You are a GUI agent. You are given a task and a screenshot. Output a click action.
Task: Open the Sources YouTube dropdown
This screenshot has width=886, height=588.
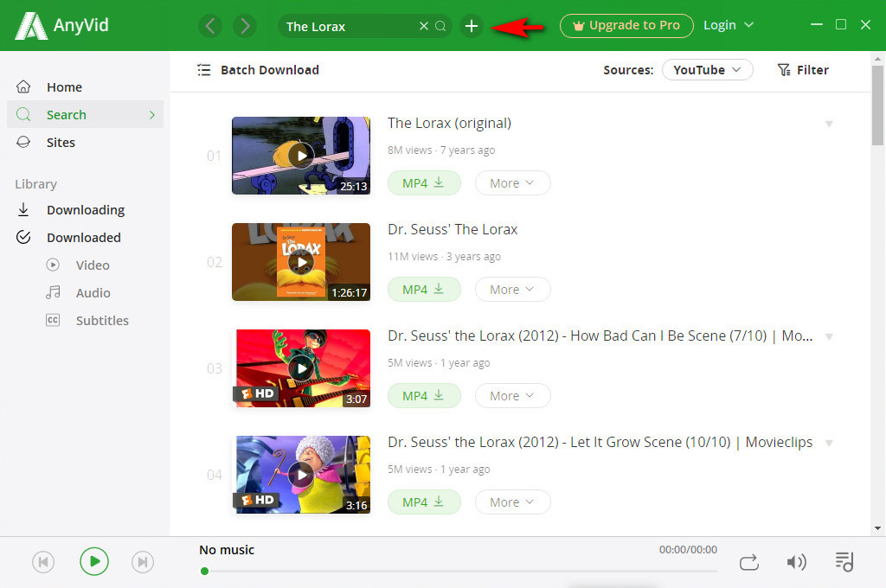708,70
